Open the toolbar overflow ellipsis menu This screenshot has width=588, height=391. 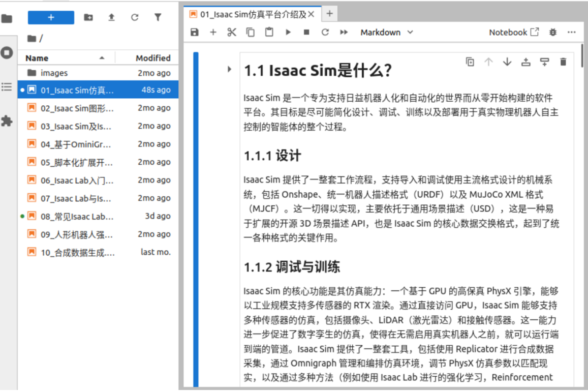[572, 32]
